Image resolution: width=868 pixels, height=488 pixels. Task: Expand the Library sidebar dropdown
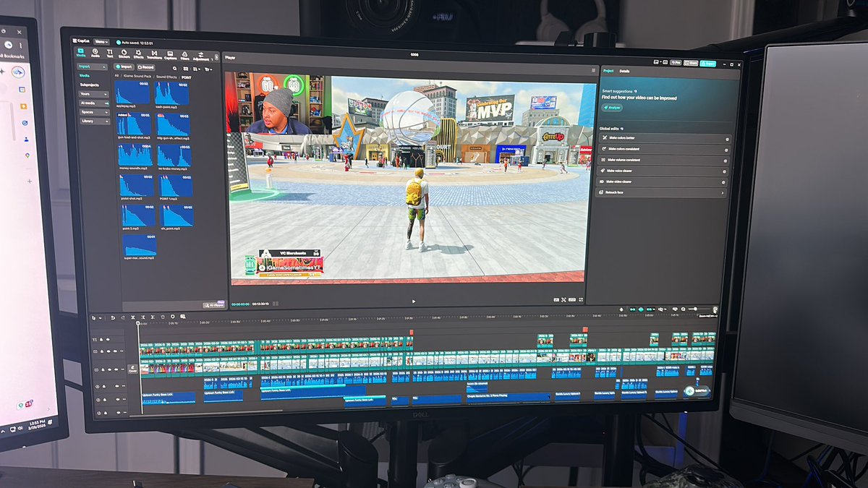pyautogui.click(x=95, y=121)
